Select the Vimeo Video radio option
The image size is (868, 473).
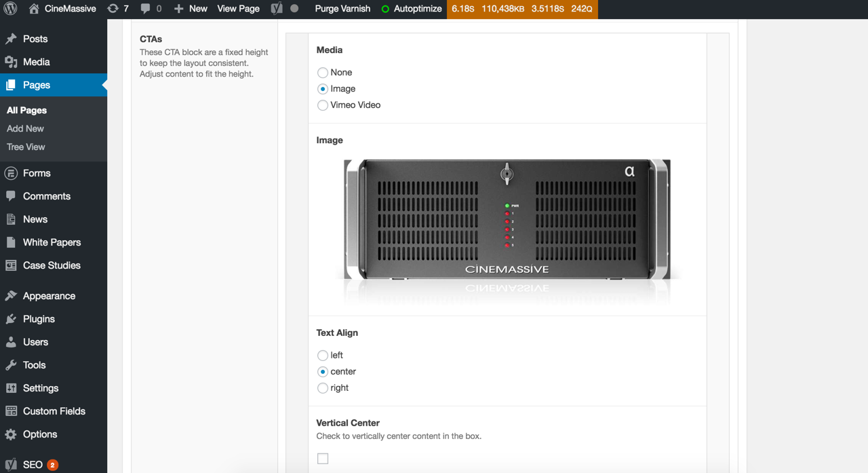click(x=323, y=105)
